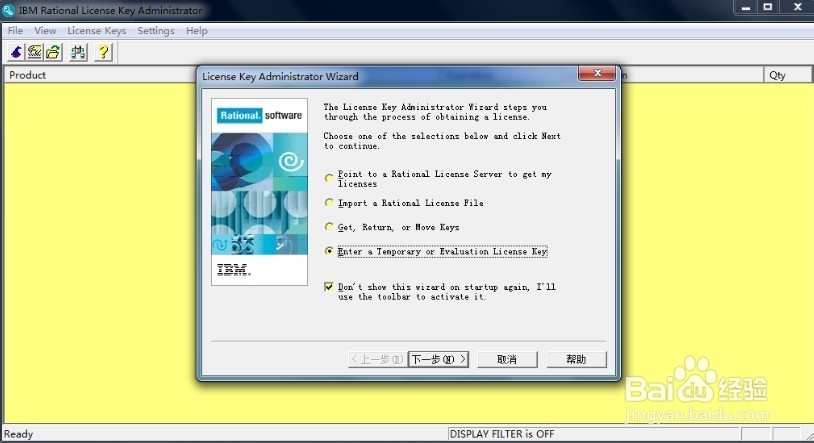The image size is (814, 443).
Task: Click the Ready status bar text
Action: [19, 434]
